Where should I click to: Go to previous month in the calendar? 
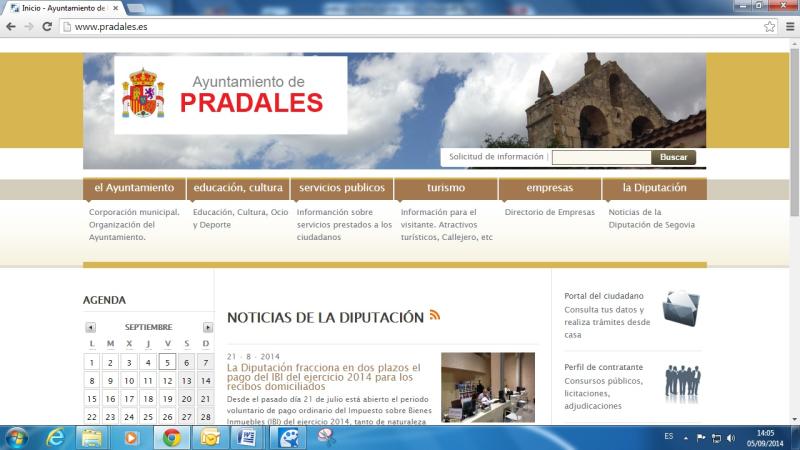[90, 327]
